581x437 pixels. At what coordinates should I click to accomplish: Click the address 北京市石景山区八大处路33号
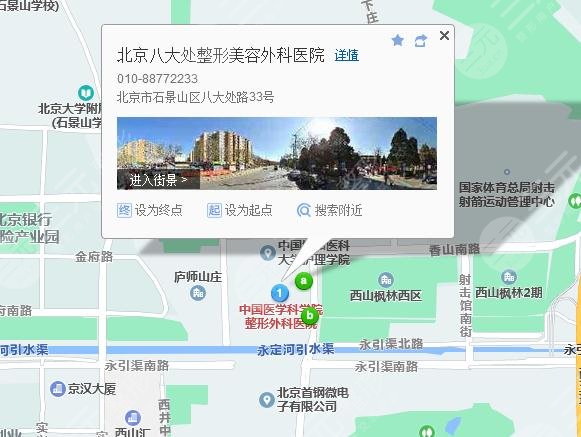[x=196, y=97]
